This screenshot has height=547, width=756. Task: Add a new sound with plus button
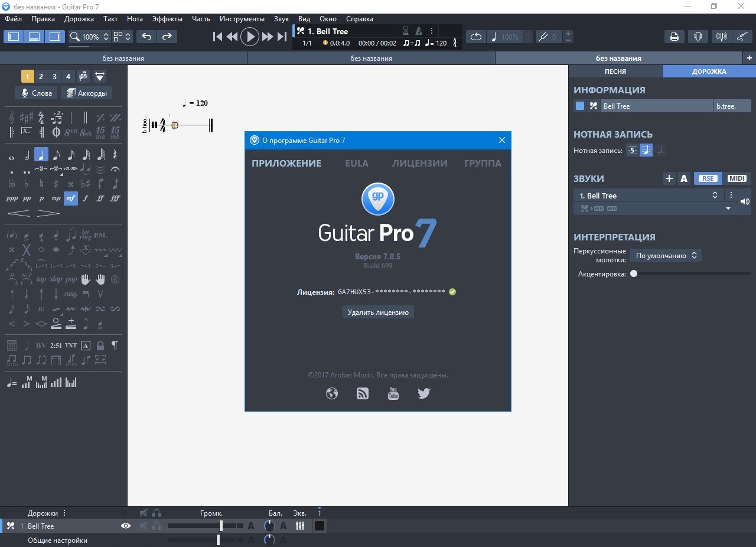click(x=669, y=178)
